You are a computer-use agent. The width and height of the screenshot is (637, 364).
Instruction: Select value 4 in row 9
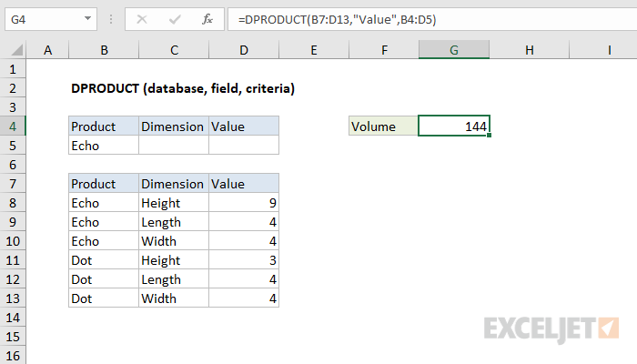click(x=244, y=222)
